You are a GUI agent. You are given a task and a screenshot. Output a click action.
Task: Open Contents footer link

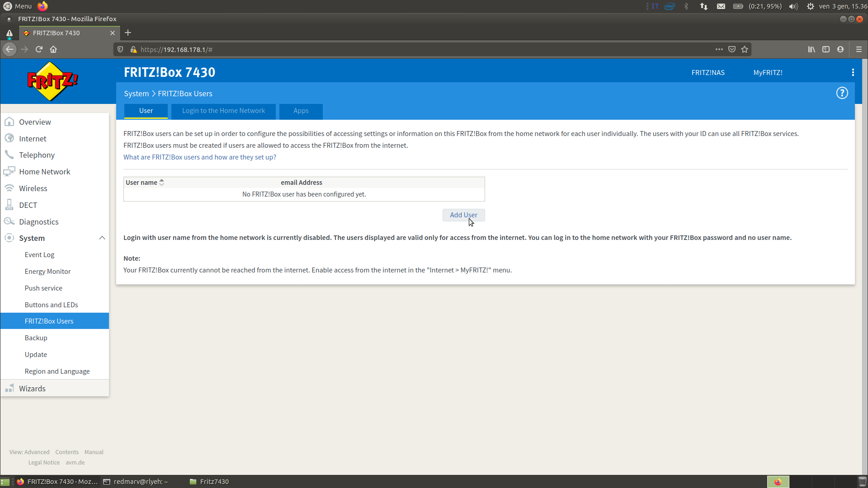67,452
